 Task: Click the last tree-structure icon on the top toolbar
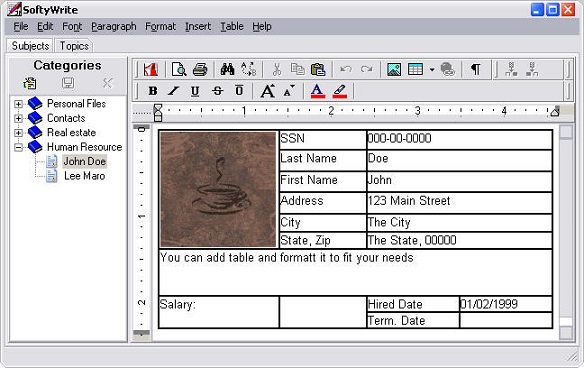[x=532, y=69]
